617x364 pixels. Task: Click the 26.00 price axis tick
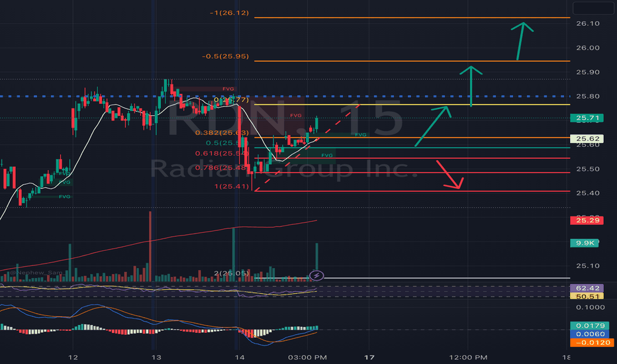pyautogui.click(x=588, y=48)
